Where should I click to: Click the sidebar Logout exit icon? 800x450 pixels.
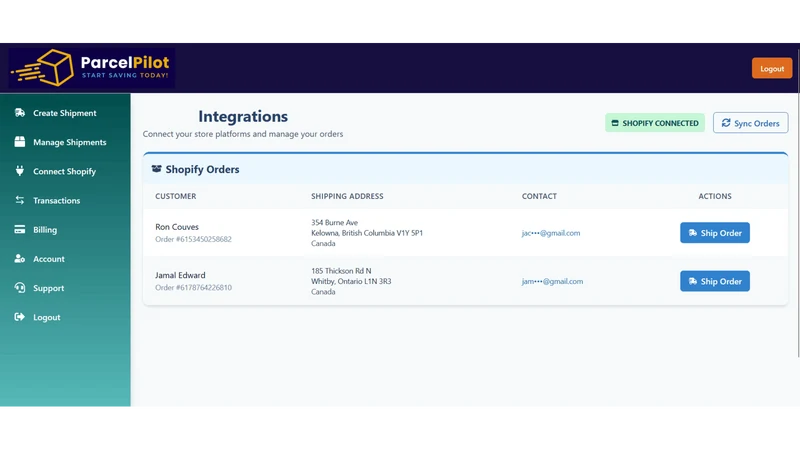pos(20,317)
